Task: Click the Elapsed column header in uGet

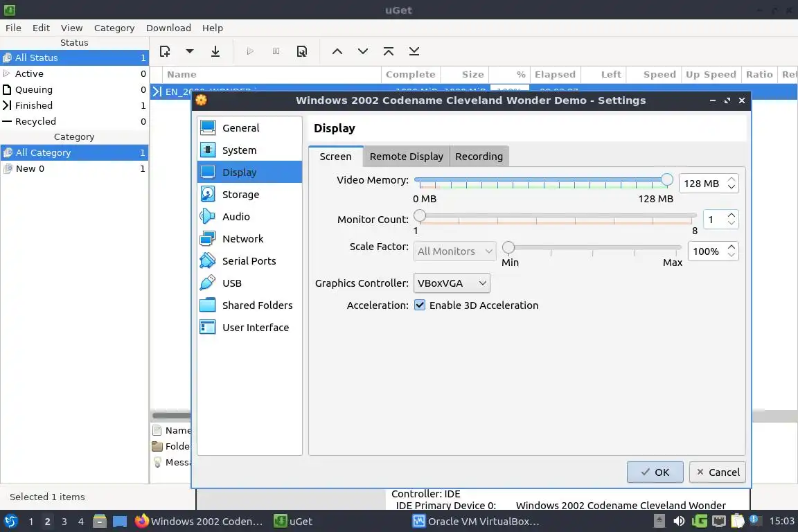Action: [556, 74]
